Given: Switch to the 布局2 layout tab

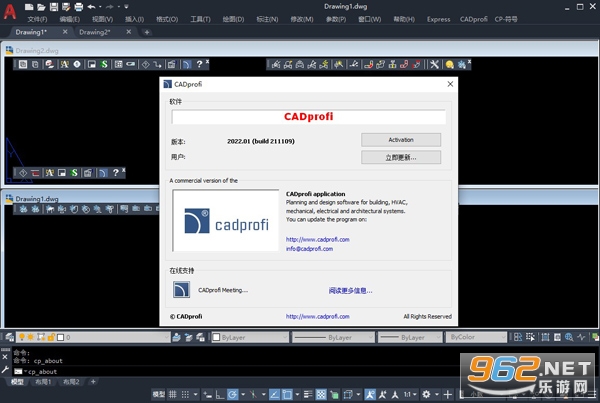Looking at the screenshot, I should [x=71, y=382].
